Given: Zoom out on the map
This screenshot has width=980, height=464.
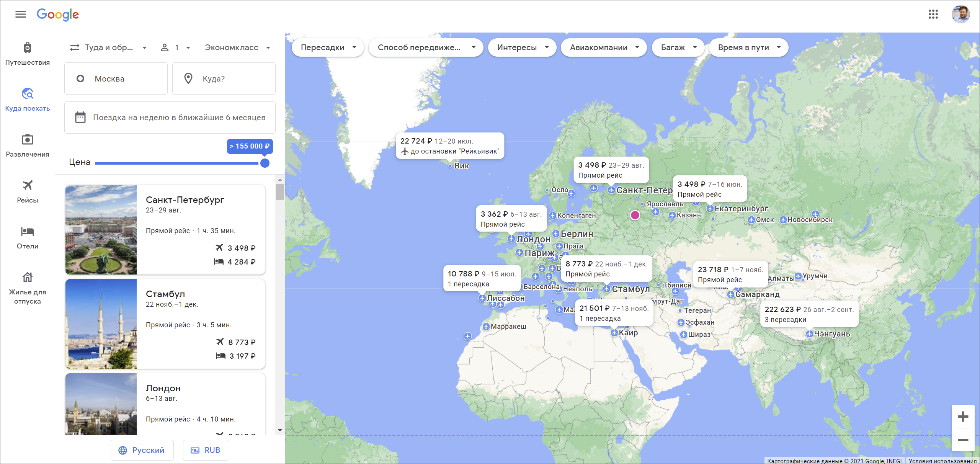Looking at the screenshot, I should pyautogui.click(x=963, y=440).
